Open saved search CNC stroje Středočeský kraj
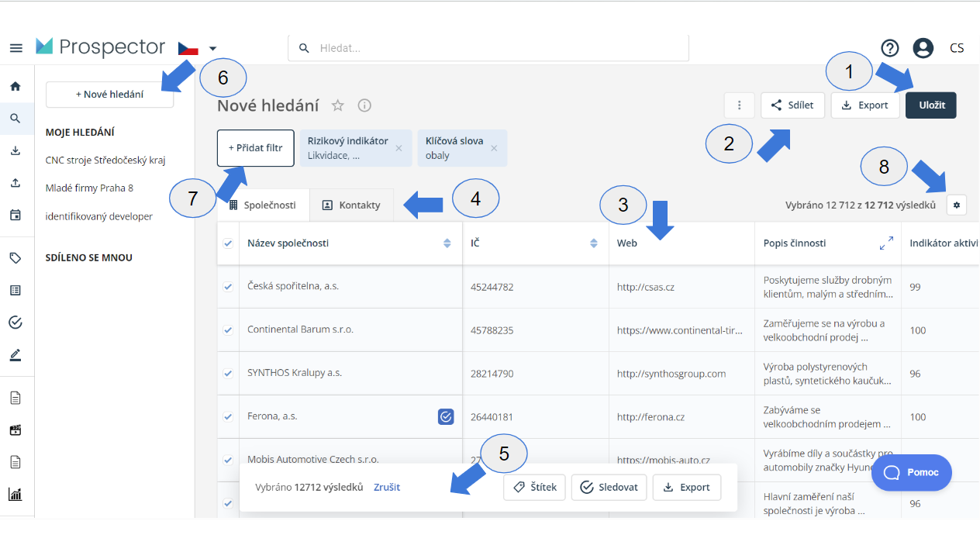Image resolution: width=980 pixels, height=552 pixels. pos(105,160)
